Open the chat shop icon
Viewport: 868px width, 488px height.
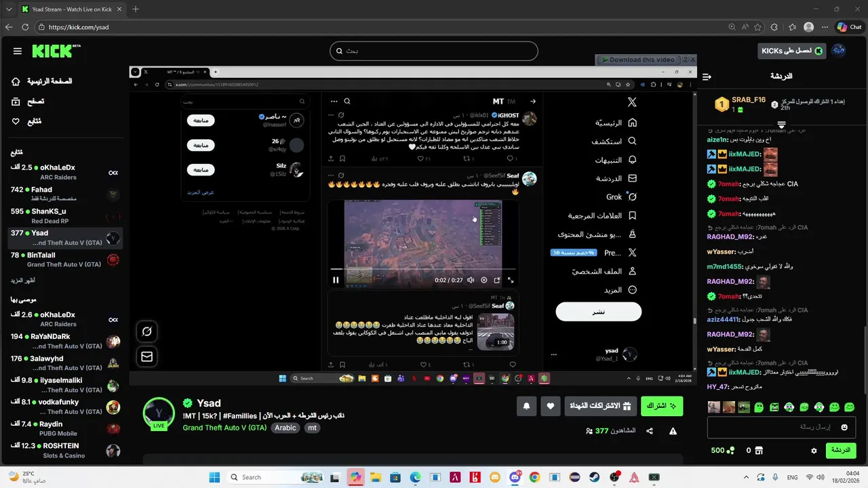(x=758, y=451)
